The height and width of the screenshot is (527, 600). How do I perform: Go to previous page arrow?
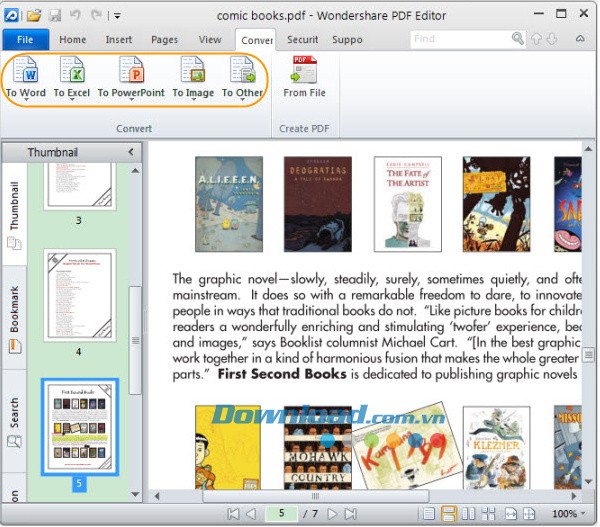click(x=251, y=514)
